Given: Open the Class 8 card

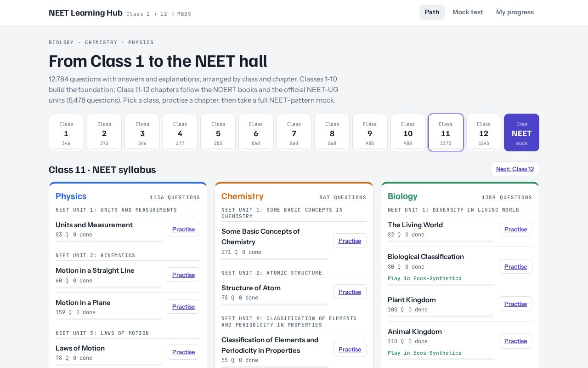Looking at the screenshot, I should [332, 132].
